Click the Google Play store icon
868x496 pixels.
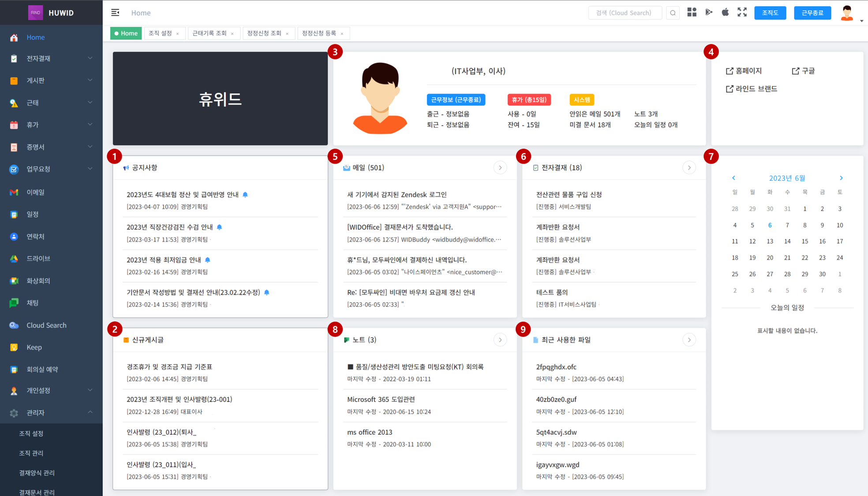pos(709,12)
